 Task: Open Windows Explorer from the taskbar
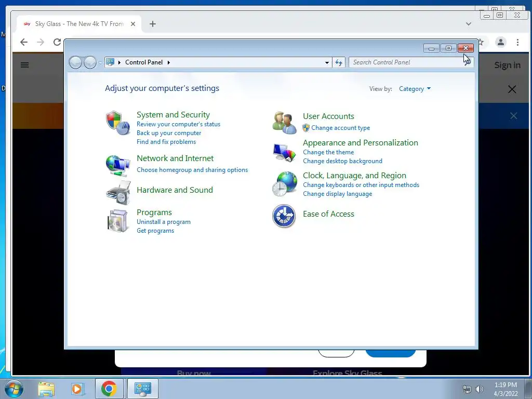[46, 389]
